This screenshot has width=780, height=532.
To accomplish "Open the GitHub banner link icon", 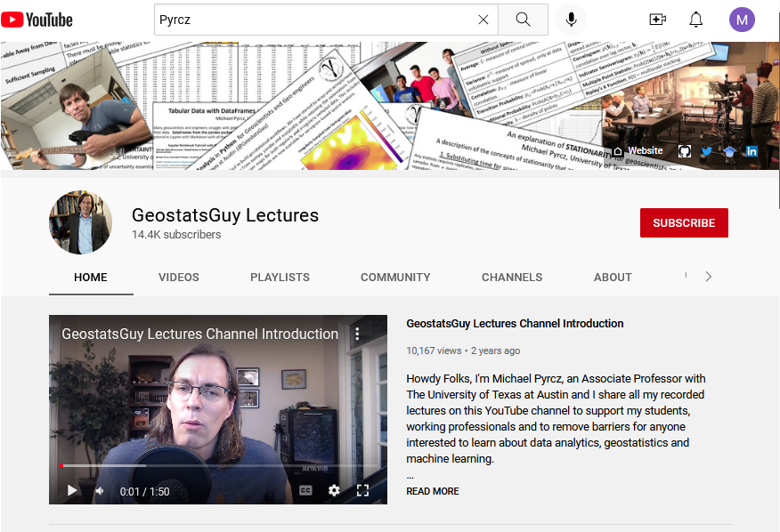I will pyautogui.click(x=685, y=151).
